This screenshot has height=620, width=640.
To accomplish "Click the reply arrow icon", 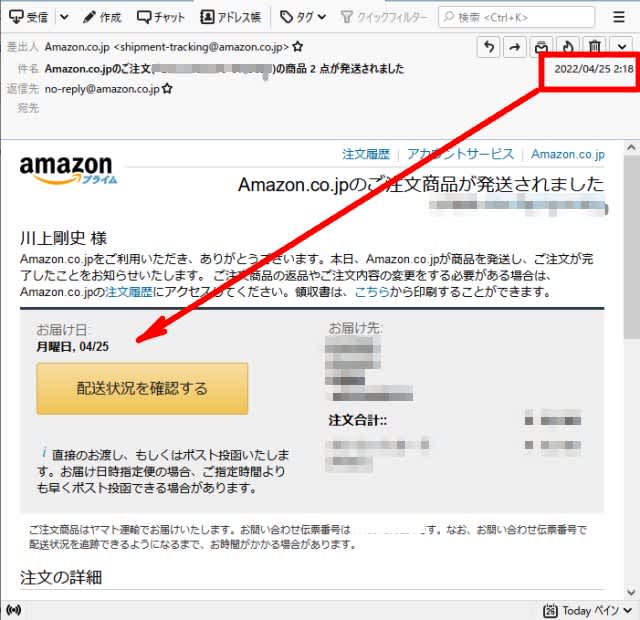I will pos(489,47).
